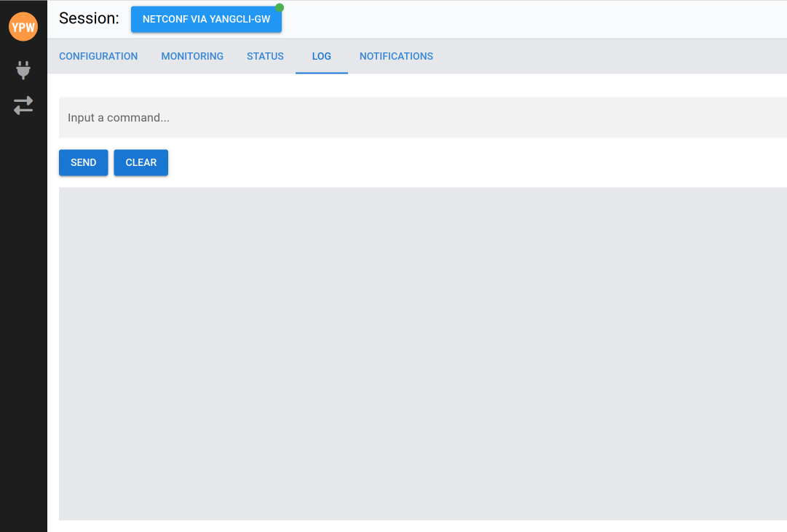Click the blue underline beneath the Log tab
The height and width of the screenshot is (532, 787).
click(321, 73)
